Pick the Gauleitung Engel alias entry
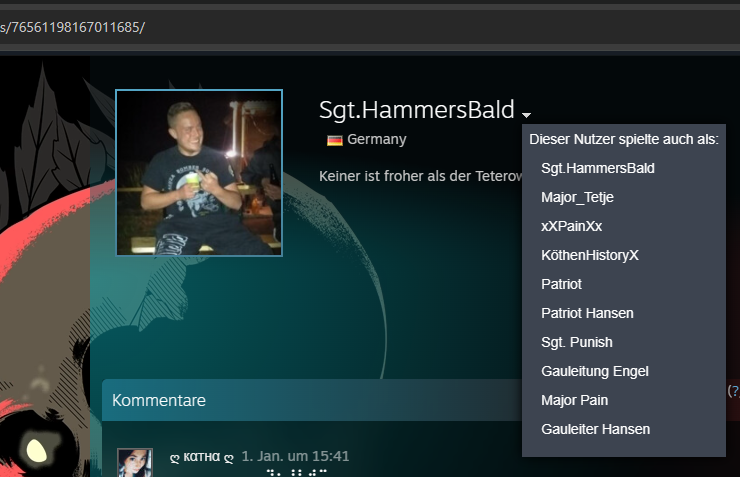The image size is (740, 477). point(595,371)
